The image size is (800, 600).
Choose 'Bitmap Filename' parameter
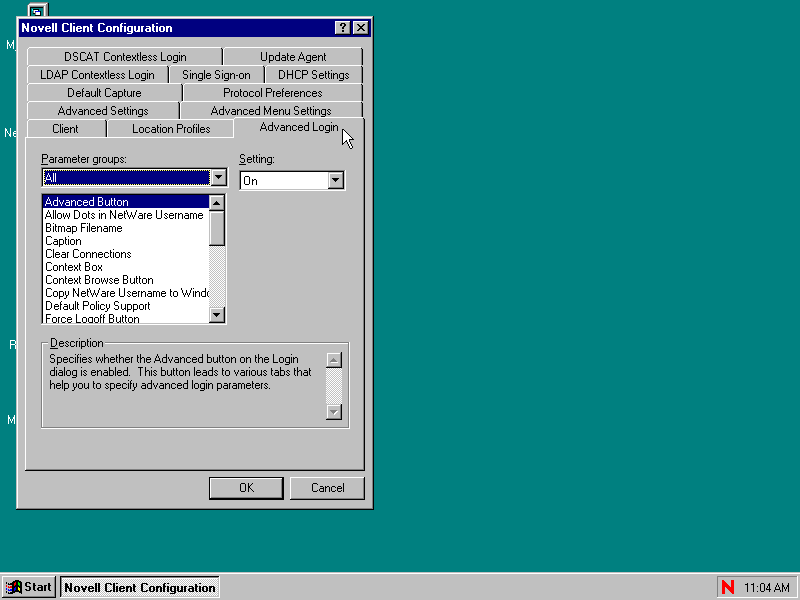click(x=126, y=228)
